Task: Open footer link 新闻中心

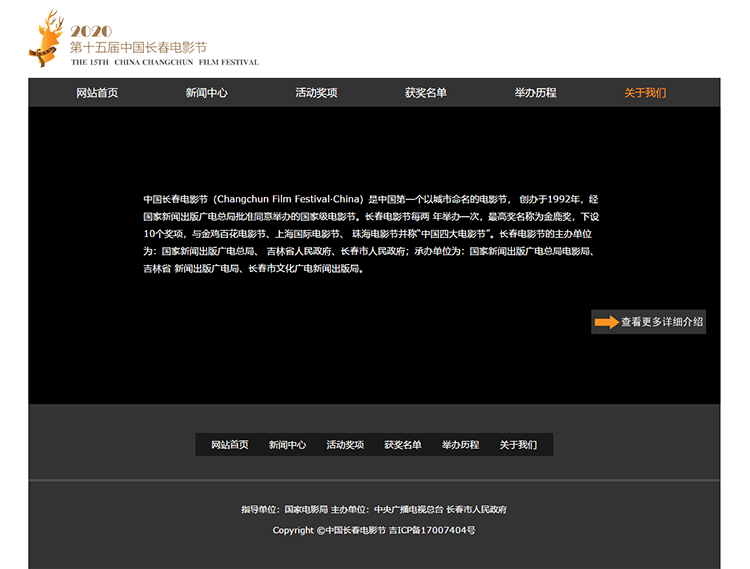Action: (287, 445)
